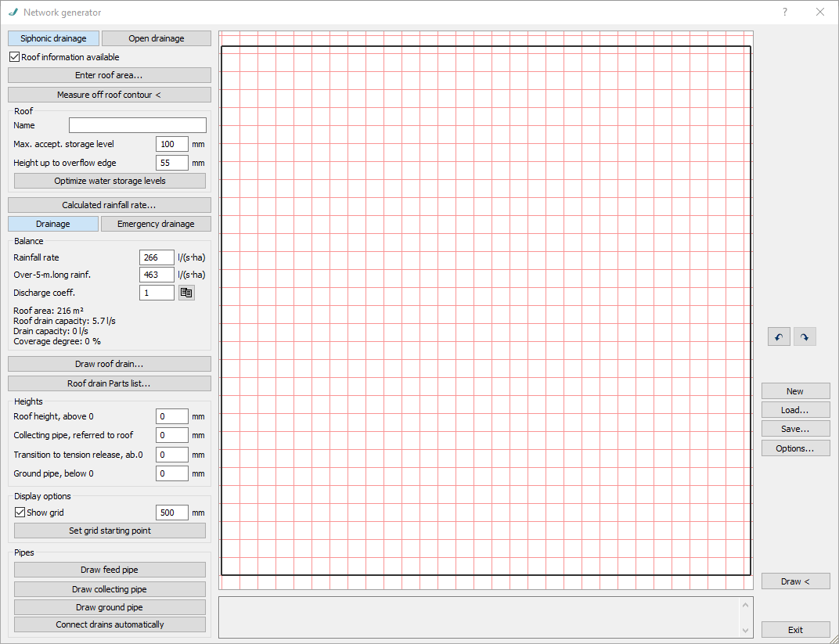The width and height of the screenshot is (839, 644).
Task: Click Transition to tension release field
Action: pyautogui.click(x=172, y=455)
